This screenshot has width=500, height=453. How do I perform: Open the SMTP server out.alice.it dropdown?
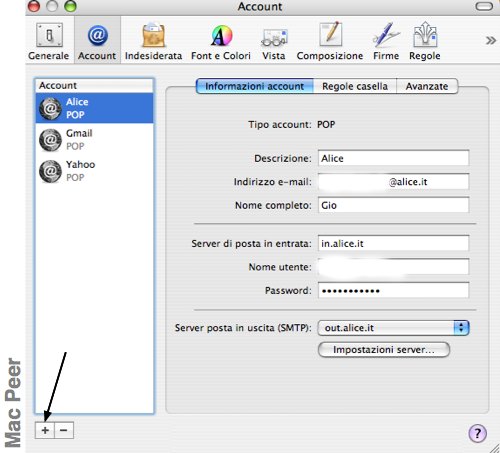pyautogui.click(x=393, y=328)
